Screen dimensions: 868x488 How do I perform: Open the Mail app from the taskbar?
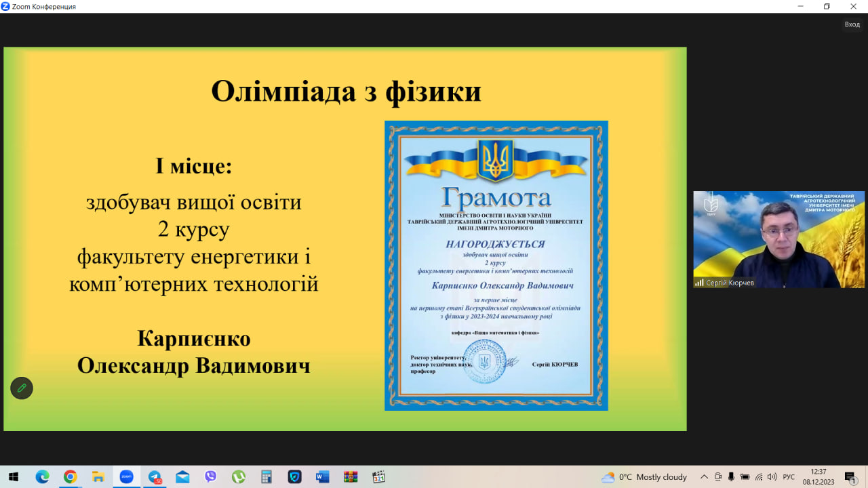[182, 476]
